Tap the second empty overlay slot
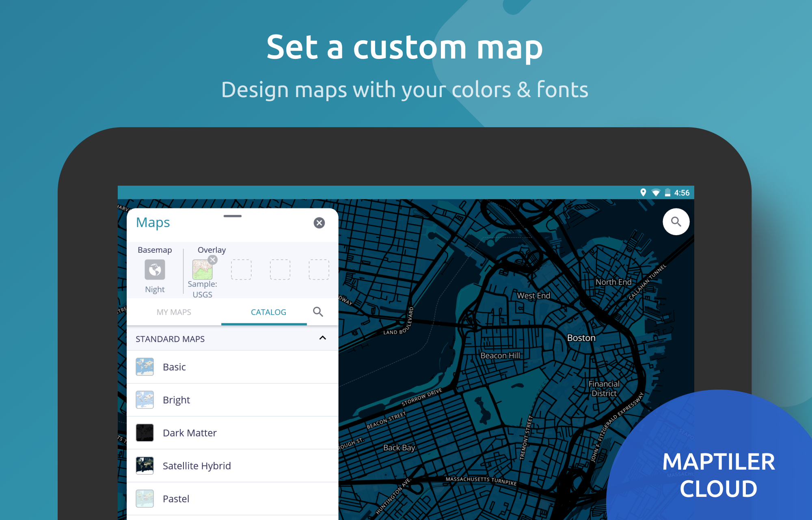This screenshot has width=812, height=520. (280, 270)
